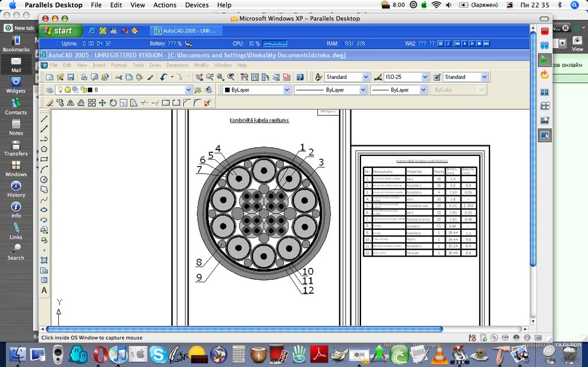
Task: Select the Move tool in Modify toolbar
Action: (x=102, y=102)
